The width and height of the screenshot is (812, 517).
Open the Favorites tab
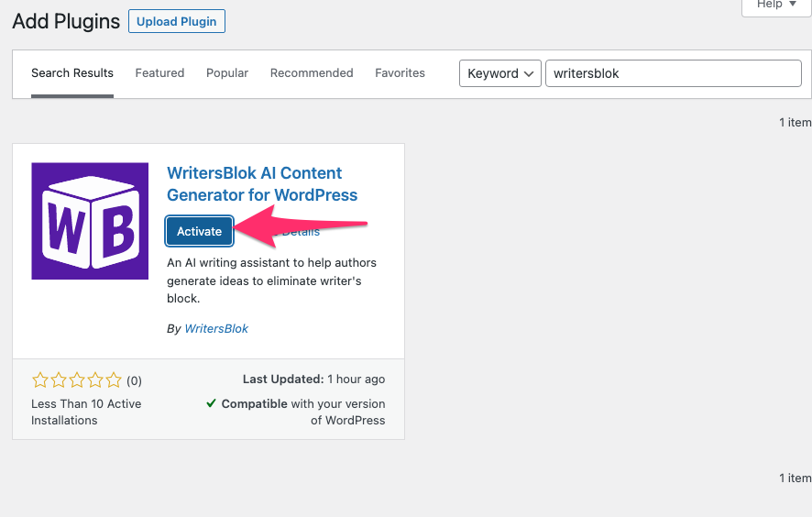click(400, 73)
